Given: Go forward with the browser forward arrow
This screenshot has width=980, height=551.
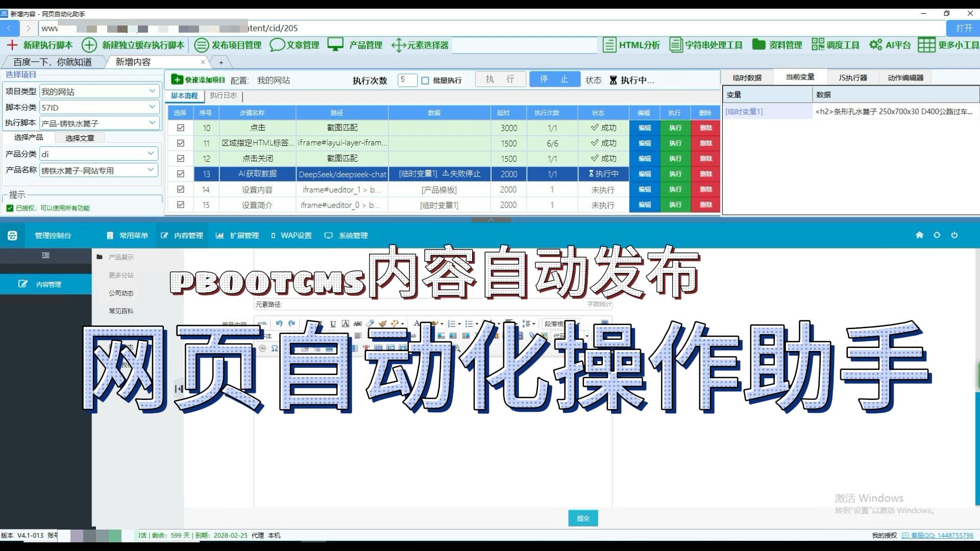Looking at the screenshot, I should pyautogui.click(x=29, y=28).
